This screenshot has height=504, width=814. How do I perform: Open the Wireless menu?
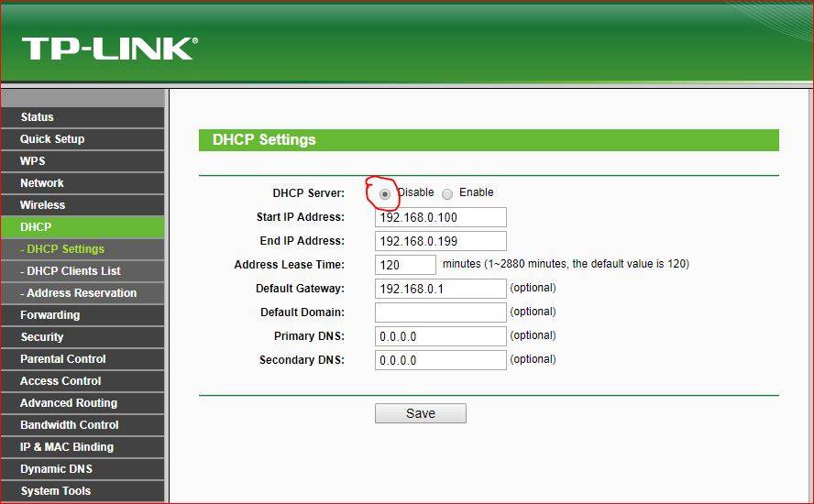pyautogui.click(x=82, y=205)
